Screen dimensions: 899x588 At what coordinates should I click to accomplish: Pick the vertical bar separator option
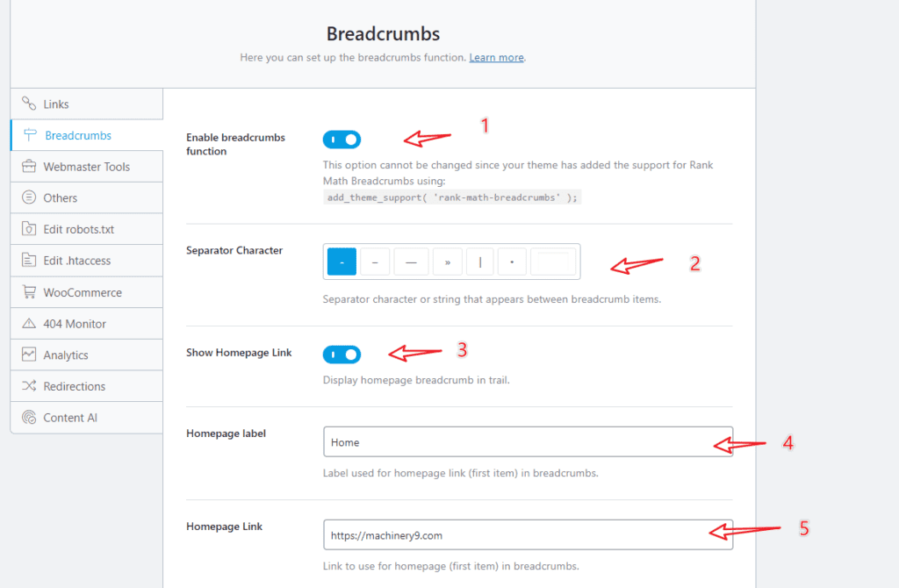pos(480,262)
